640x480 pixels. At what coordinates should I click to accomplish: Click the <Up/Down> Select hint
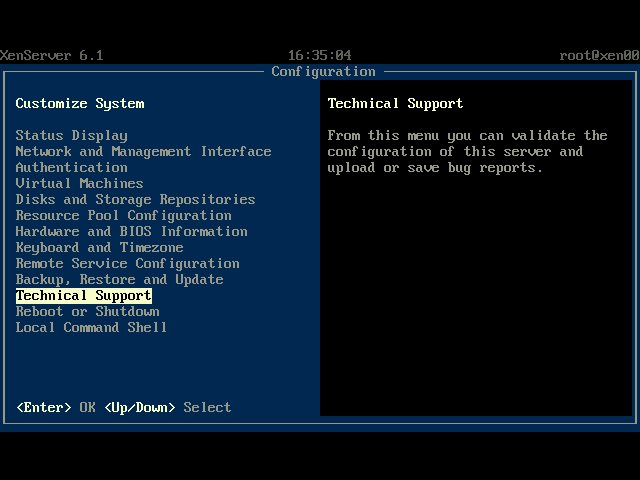point(168,407)
